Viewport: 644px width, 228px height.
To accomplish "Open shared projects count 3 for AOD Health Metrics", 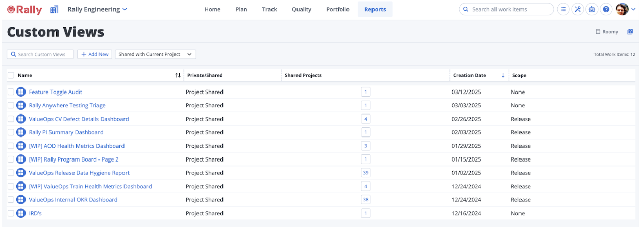I will (366, 146).
